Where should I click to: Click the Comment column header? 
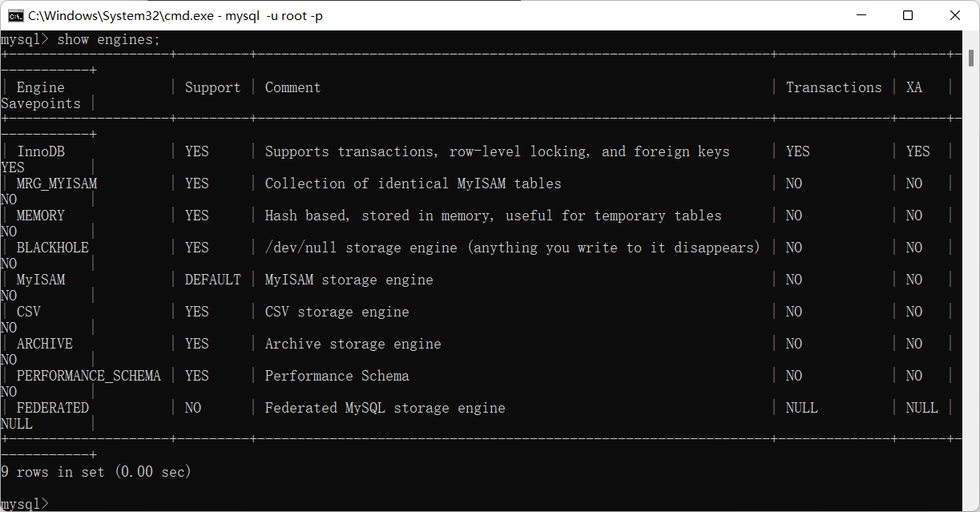click(x=292, y=87)
